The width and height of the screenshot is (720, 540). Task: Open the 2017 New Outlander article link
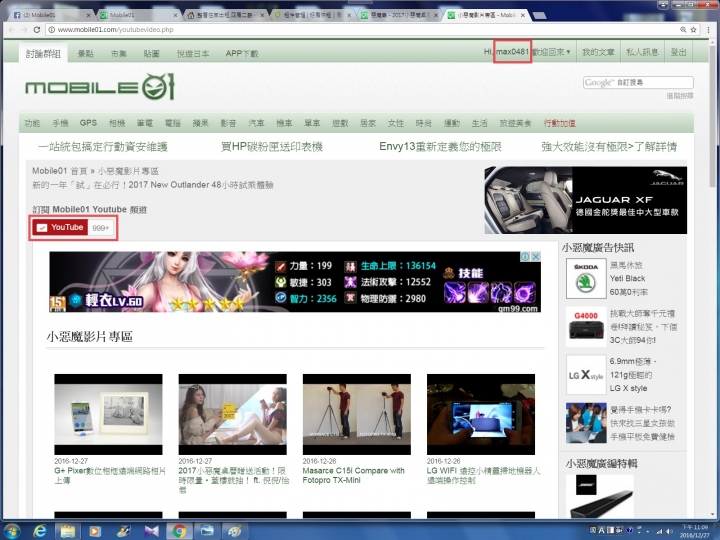point(153,185)
